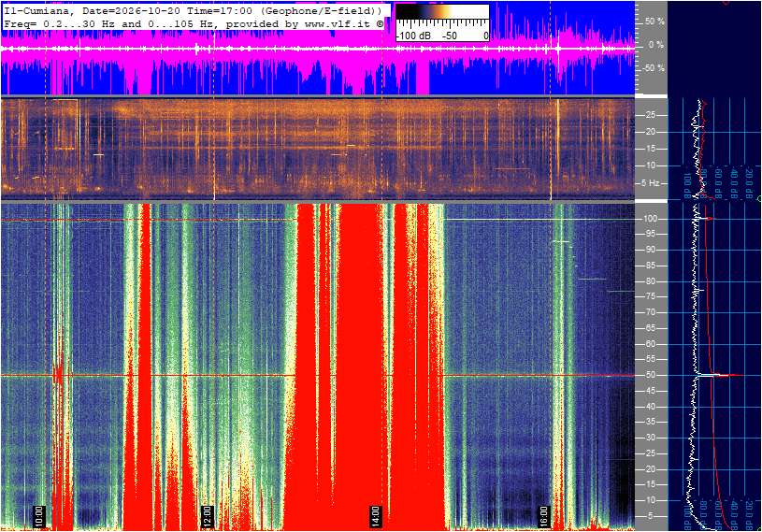The height and width of the screenshot is (532, 762).
Task: Click the 50 Hz peak in the right spectrum plot
Action: pyautogui.click(x=722, y=375)
